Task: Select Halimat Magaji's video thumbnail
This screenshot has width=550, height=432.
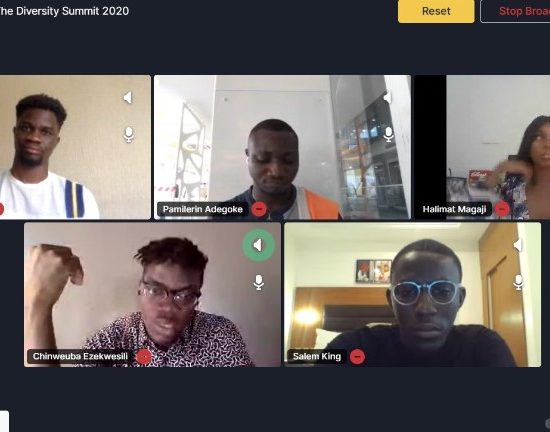Action: [x=482, y=147]
